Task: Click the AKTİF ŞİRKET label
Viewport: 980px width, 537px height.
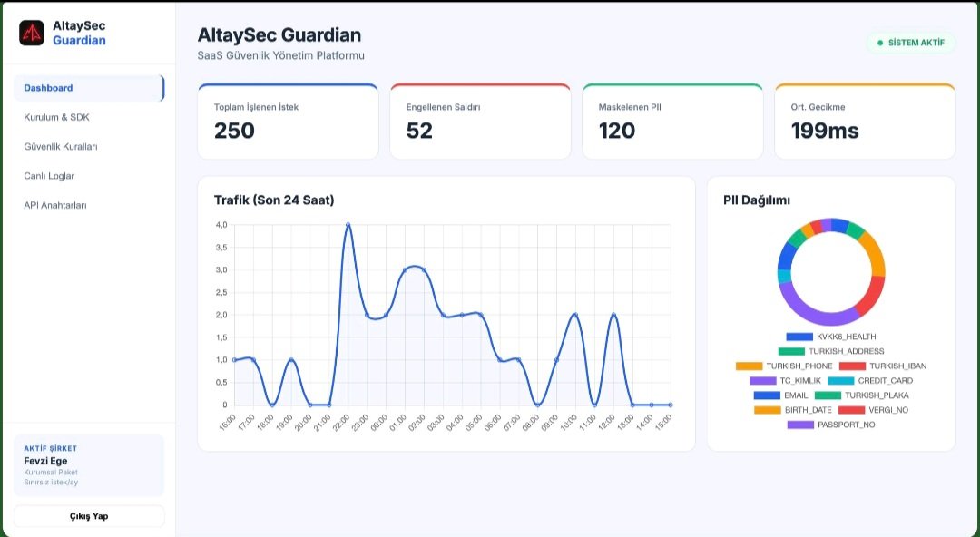Action: (x=51, y=449)
